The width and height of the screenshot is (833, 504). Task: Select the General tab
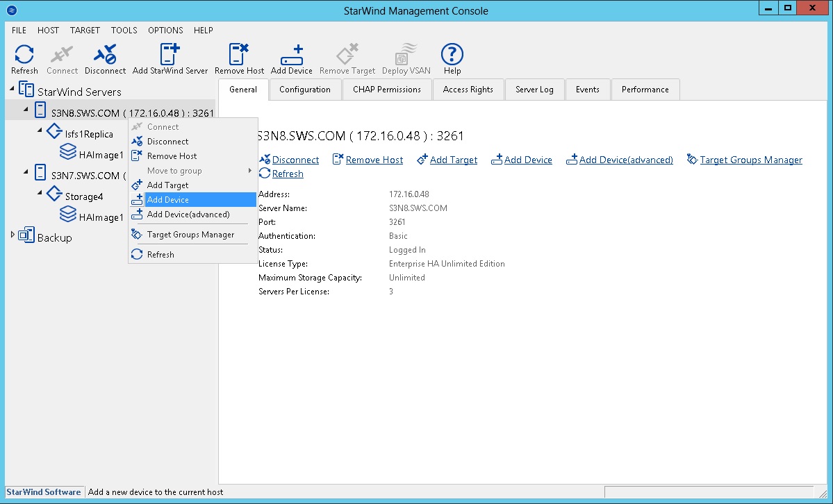click(x=243, y=90)
